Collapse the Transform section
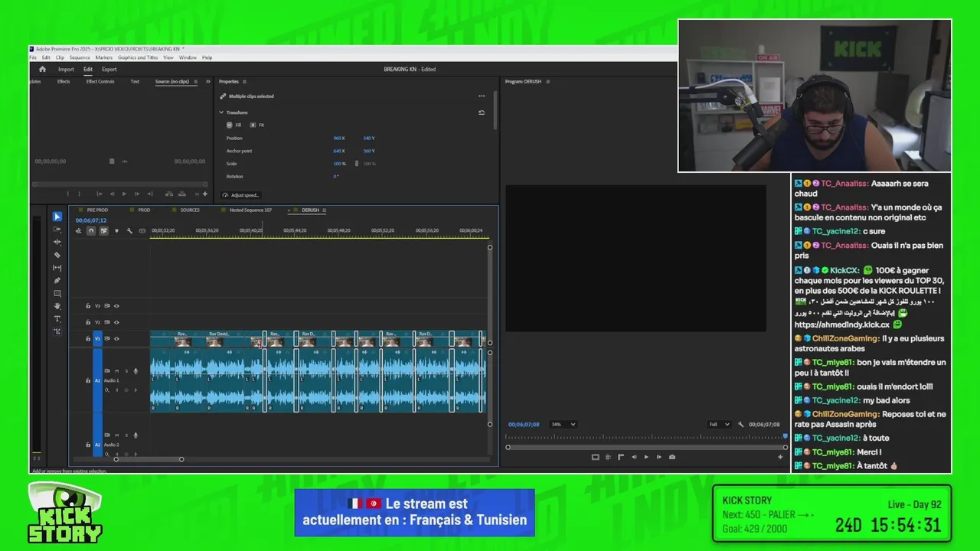The image size is (980, 551). (x=221, y=112)
